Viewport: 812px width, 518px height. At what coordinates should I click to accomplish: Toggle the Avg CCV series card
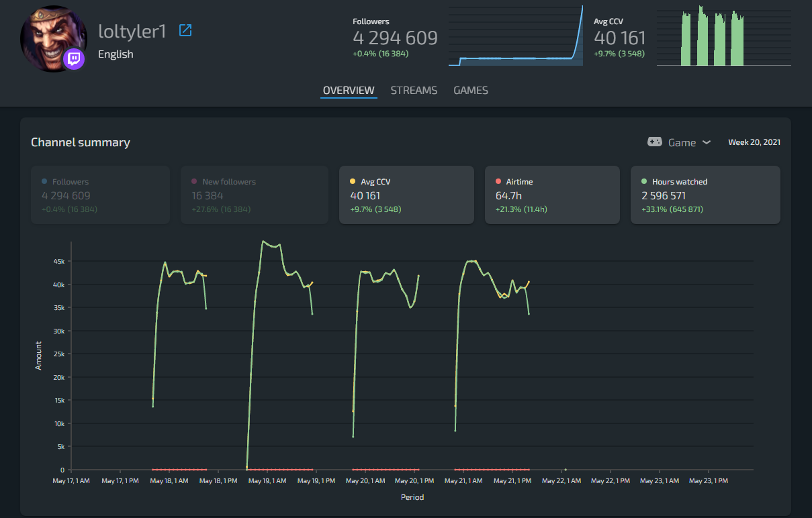pyautogui.click(x=406, y=195)
